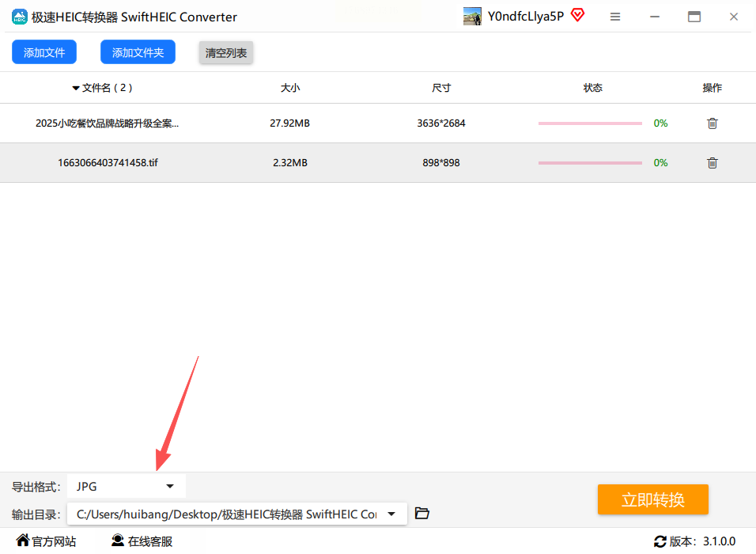756x554 pixels.
Task: Click 清空列表 button
Action: tap(226, 52)
